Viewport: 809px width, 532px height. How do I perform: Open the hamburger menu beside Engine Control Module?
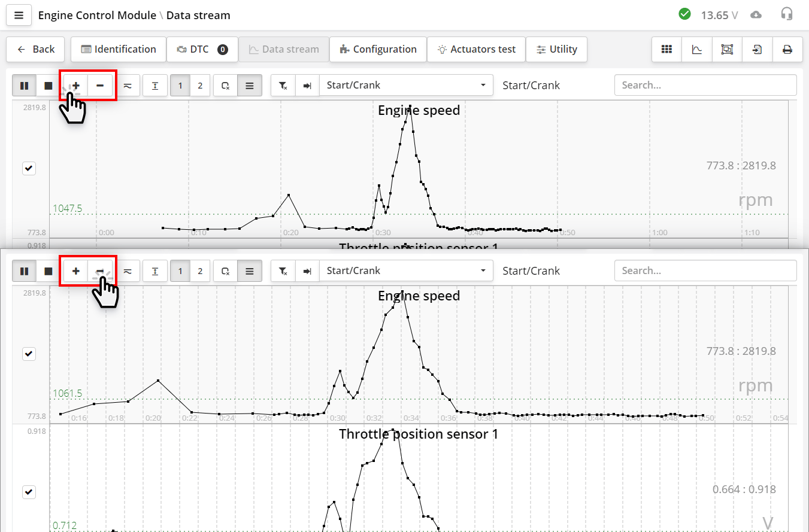coord(19,16)
